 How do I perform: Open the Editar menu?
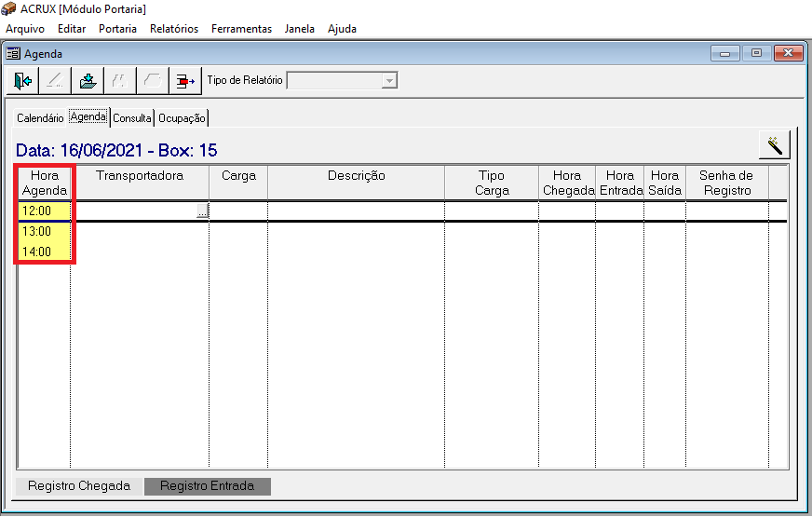72,29
